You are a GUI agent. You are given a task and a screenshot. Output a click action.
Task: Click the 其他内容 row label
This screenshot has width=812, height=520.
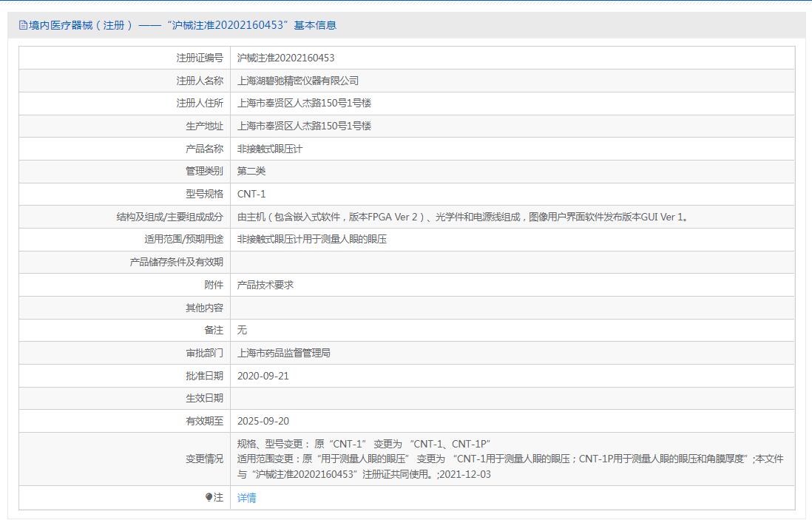[205, 308]
